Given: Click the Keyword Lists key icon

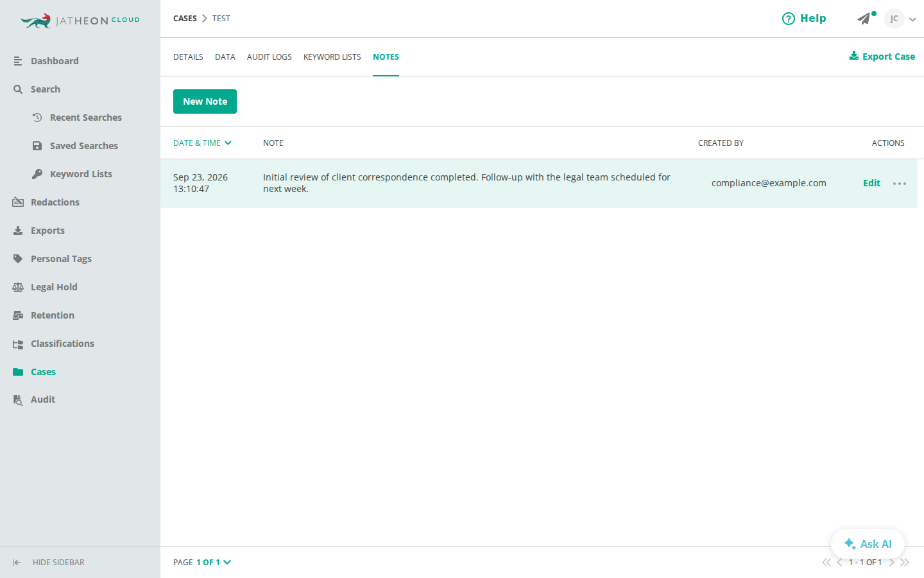Looking at the screenshot, I should tap(37, 174).
